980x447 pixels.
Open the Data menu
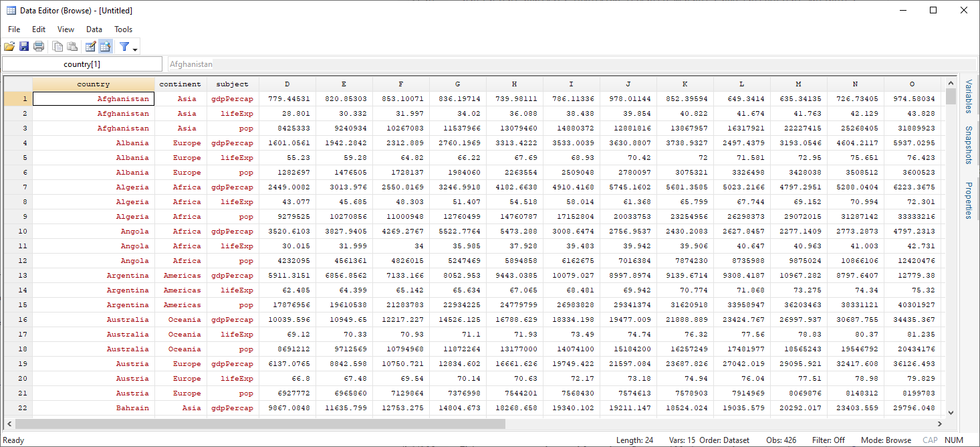[94, 29]
